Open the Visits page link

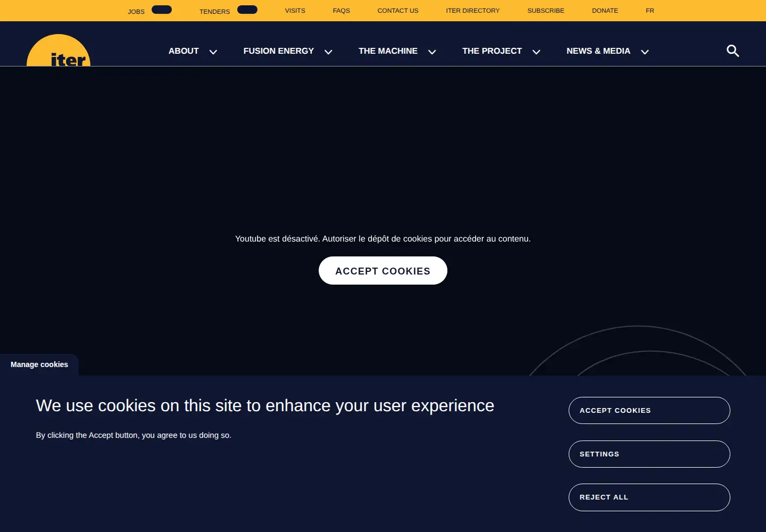pyautogui.click(x=295, y=11)
